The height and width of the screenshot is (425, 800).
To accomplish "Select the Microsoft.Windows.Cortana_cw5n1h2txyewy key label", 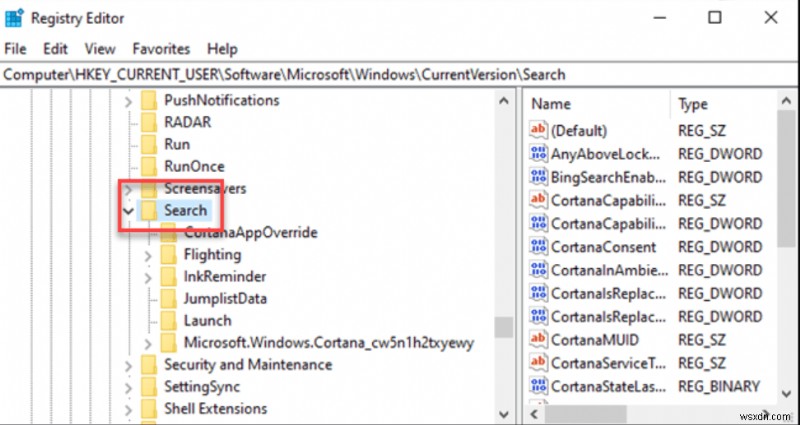I will 329,342.
